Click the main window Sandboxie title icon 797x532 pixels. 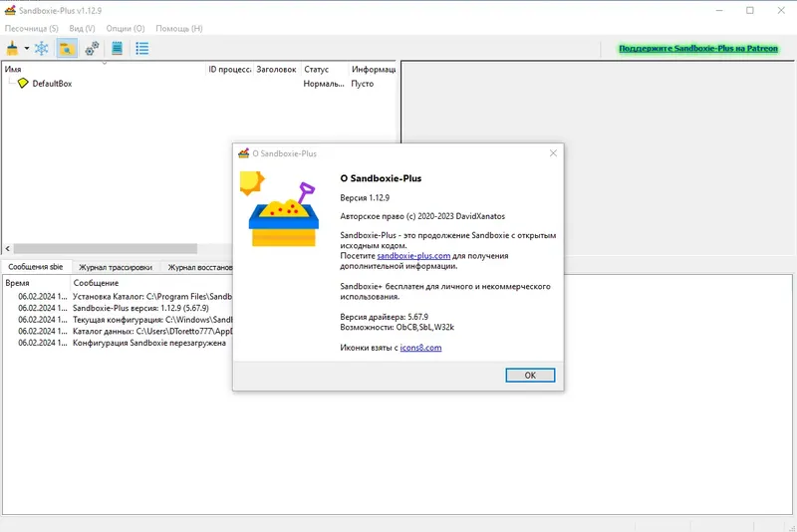coord(10,10)
